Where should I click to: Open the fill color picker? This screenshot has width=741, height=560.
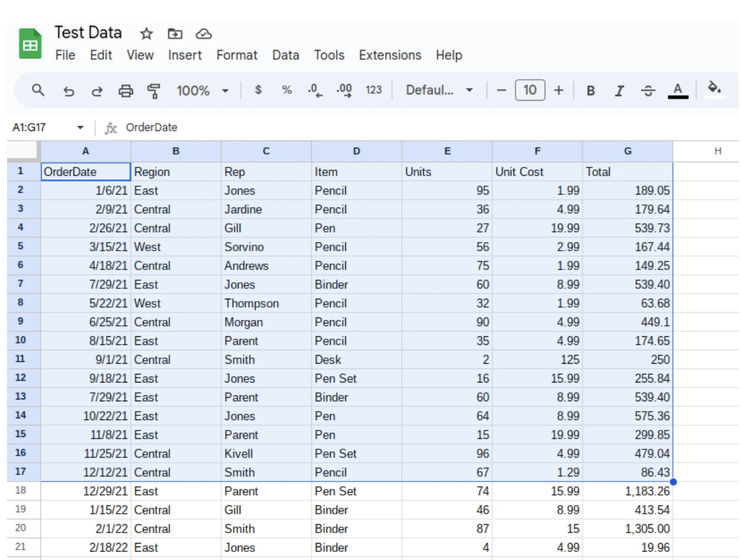tap(714, 90)
